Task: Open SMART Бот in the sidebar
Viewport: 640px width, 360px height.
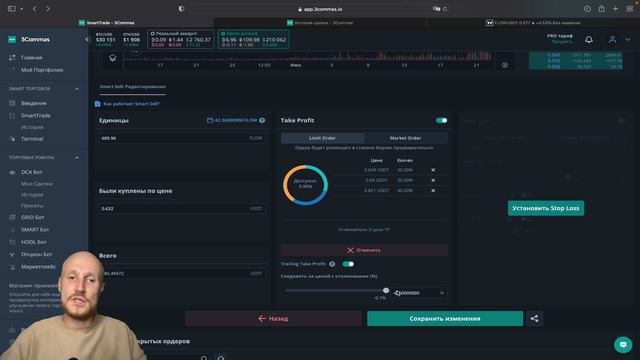Action: click(x=35, y=230)
